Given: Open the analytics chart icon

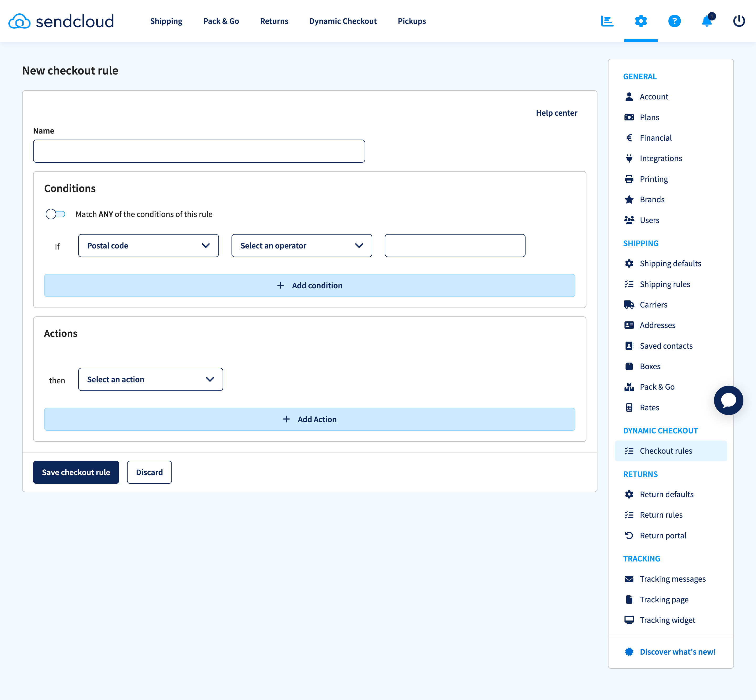Looking at the screenshot, I should 607,21.
